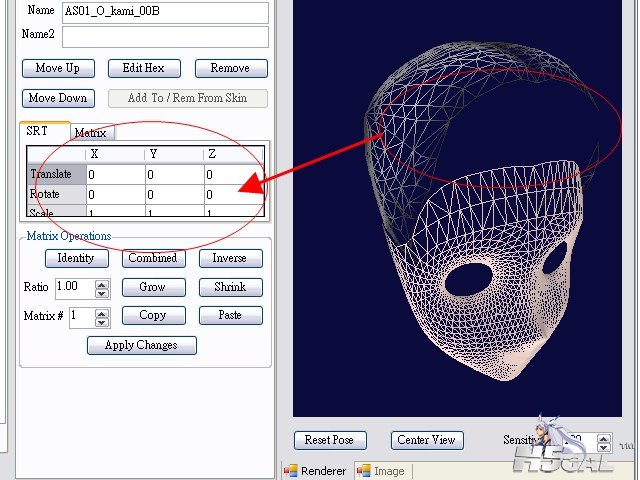
Task: Click the Identity matrix button
Action: 75,258
